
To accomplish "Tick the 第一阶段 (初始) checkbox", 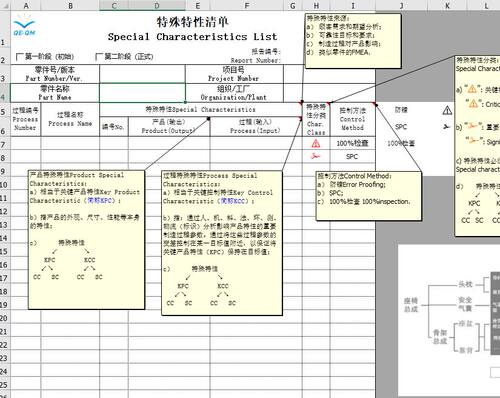I will pos(20,57).
